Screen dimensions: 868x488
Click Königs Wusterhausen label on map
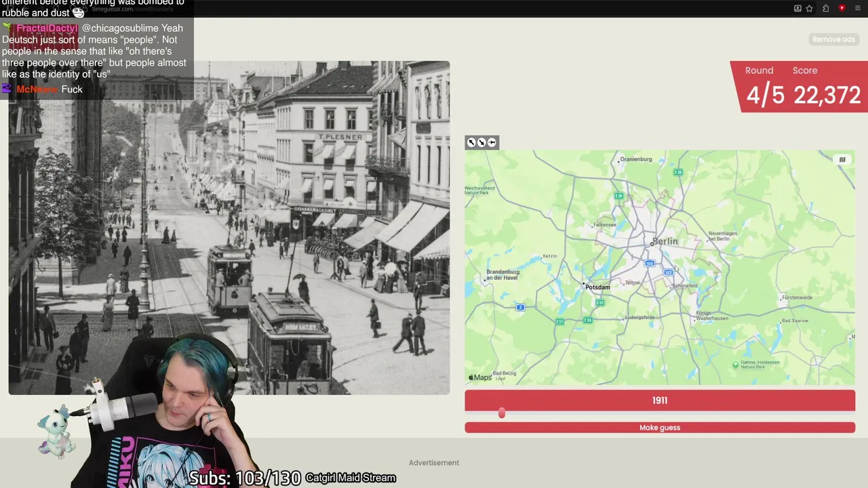click(712, 315)
